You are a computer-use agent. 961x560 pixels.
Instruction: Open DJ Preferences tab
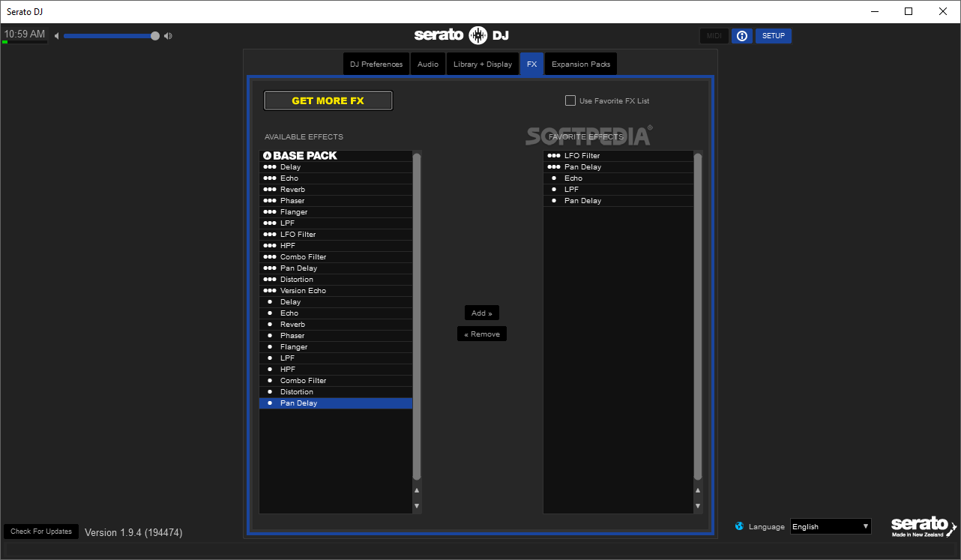point(376,64)
